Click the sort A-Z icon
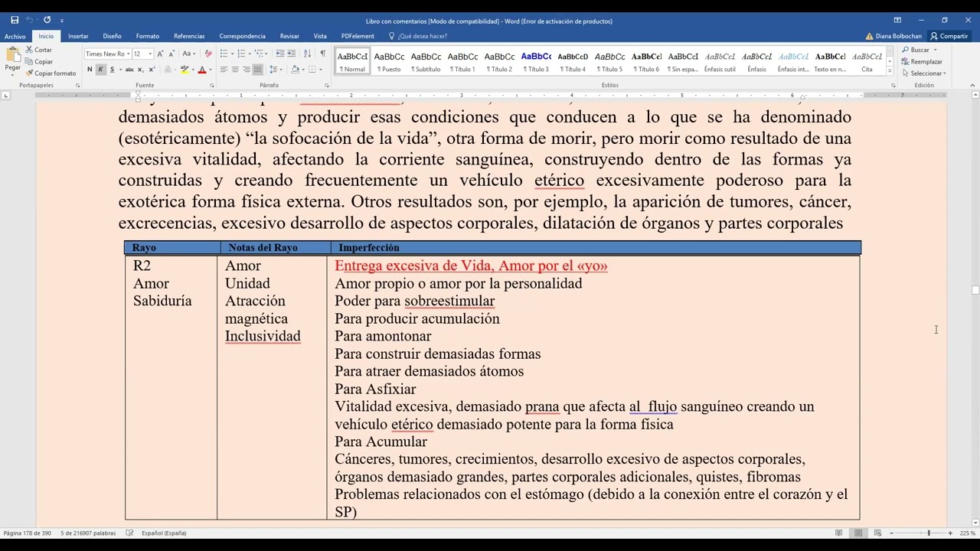 click(x=307, y=54)
